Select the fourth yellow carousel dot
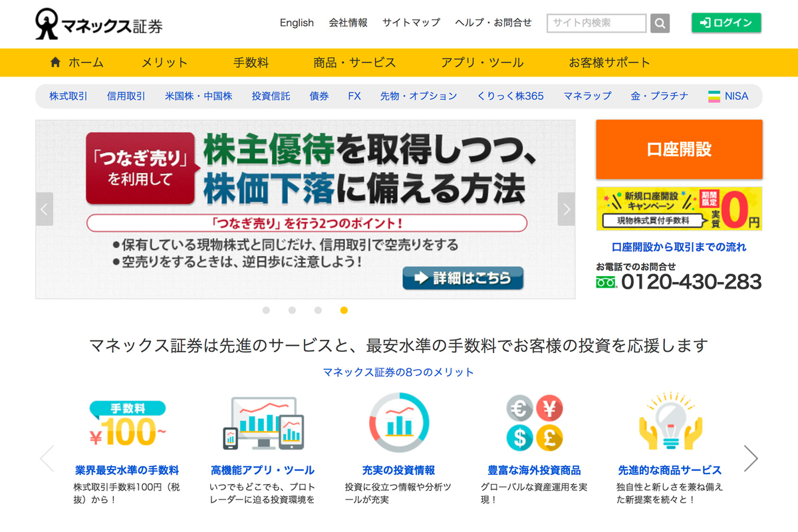 (x=344, y=310)
